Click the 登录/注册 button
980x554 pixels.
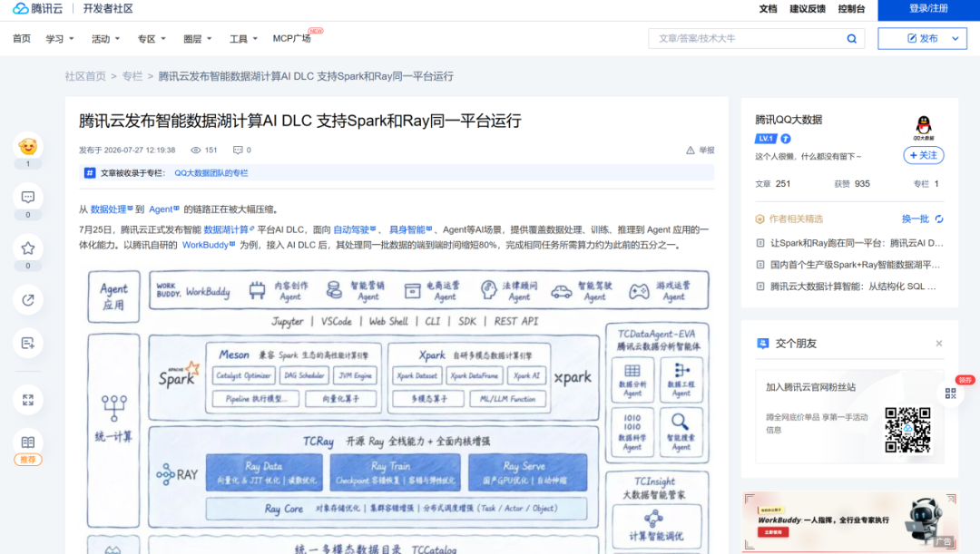coord(929,9)
